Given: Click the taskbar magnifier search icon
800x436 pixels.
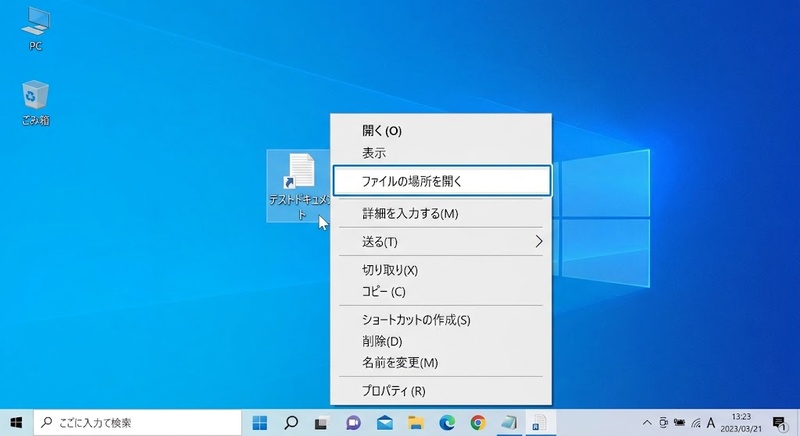Looking at the screenshot, I should 291,423.
